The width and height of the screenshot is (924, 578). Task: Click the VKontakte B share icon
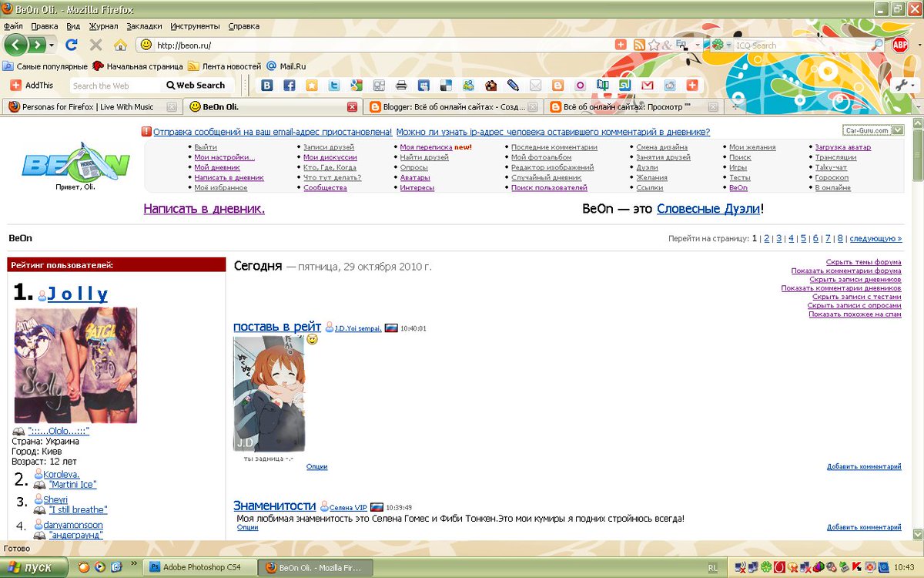[267, 86]
